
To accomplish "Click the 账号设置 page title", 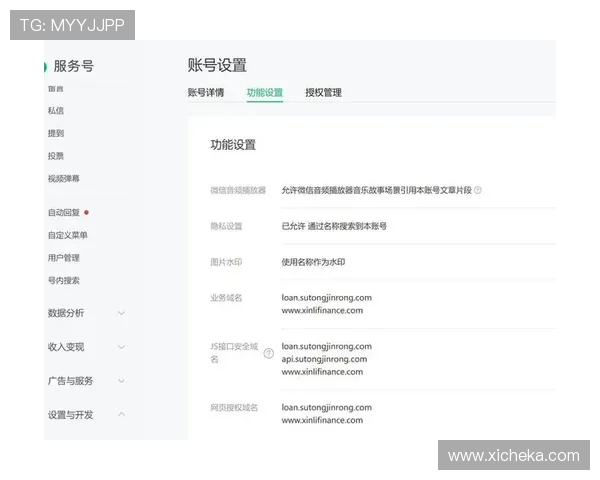I will 217,65.
